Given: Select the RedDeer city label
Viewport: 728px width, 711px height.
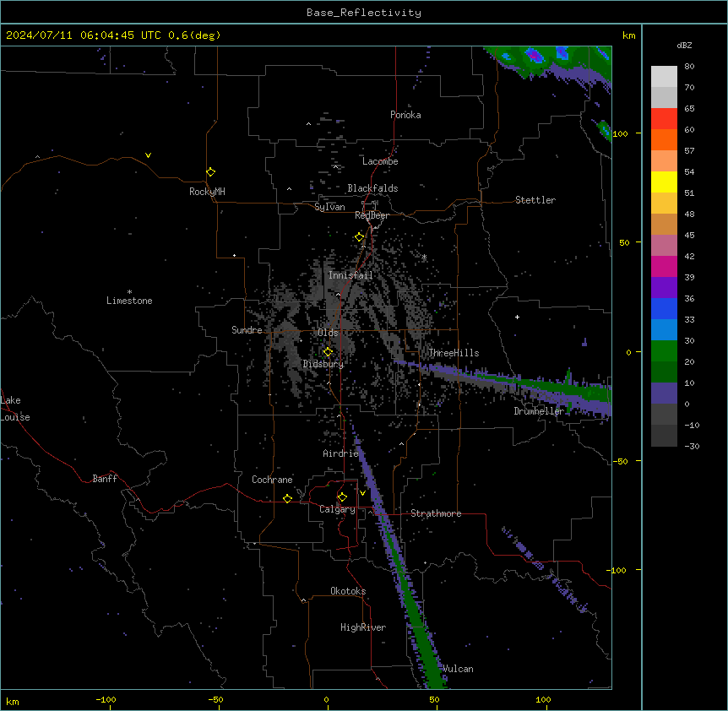Looking at the screenshot, I should click(x=372, y=215).
